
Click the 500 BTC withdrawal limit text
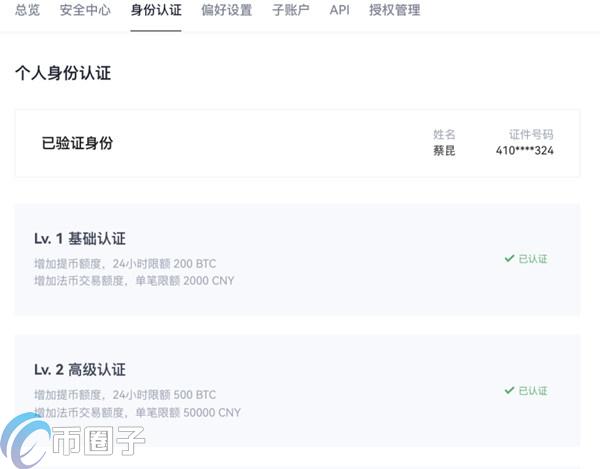pos(194,395)
